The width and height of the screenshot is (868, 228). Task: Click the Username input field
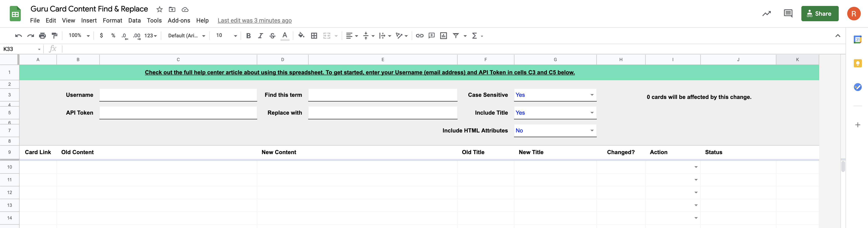click(x=178, y=95)
